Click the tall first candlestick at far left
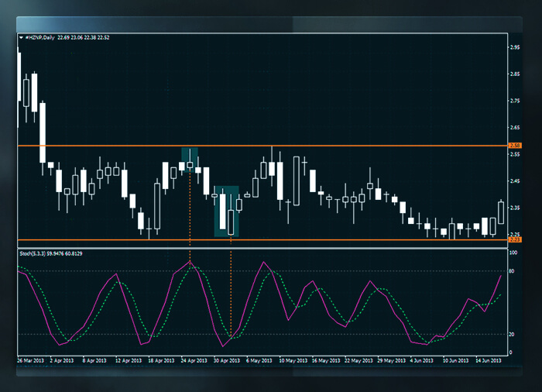 [18, 77]
